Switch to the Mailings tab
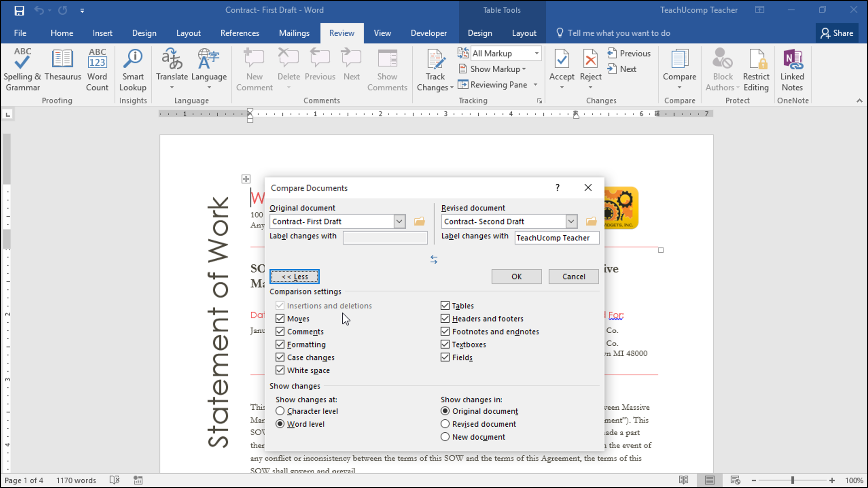Screen dimensions: 868x488 click(294, 33)
